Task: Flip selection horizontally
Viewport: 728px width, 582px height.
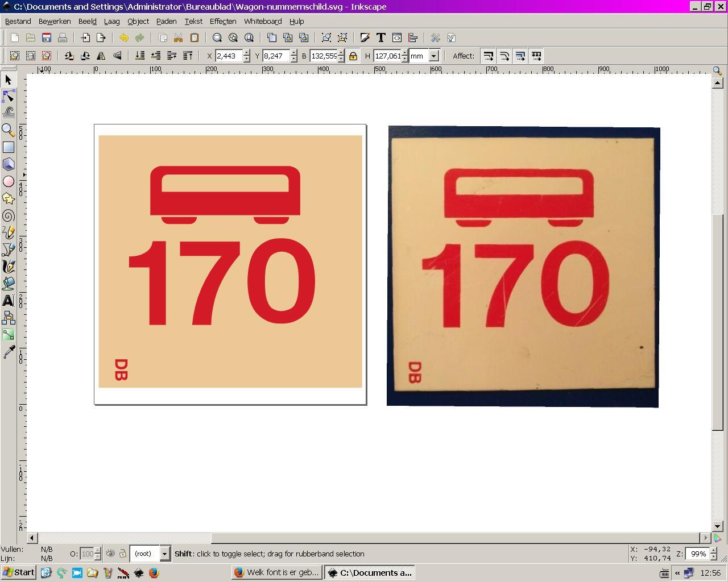Action: (101, 56)
